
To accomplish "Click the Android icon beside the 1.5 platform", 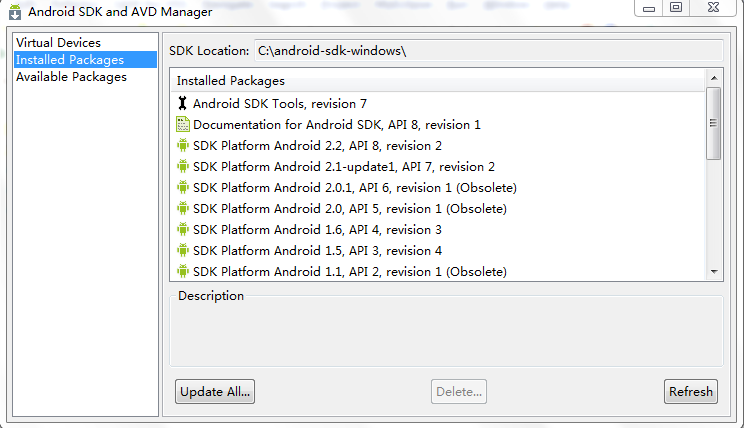I will coord(183,250).
